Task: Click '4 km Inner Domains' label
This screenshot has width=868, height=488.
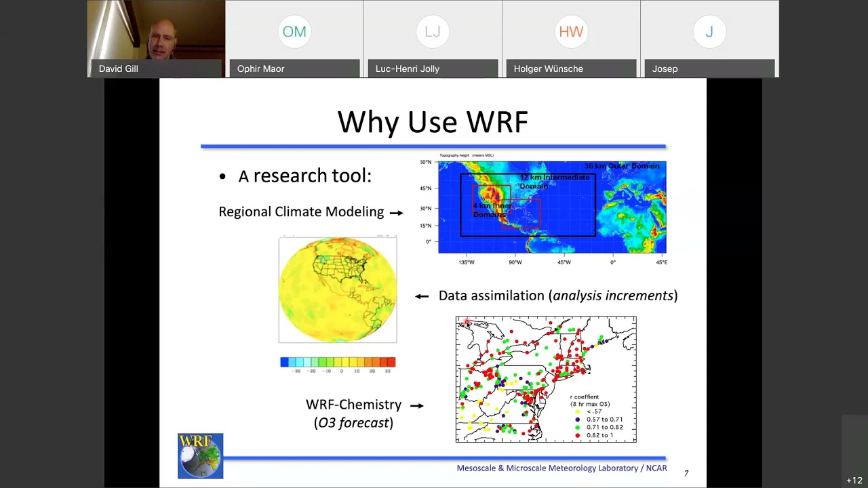Action: [x=492, y=210]
